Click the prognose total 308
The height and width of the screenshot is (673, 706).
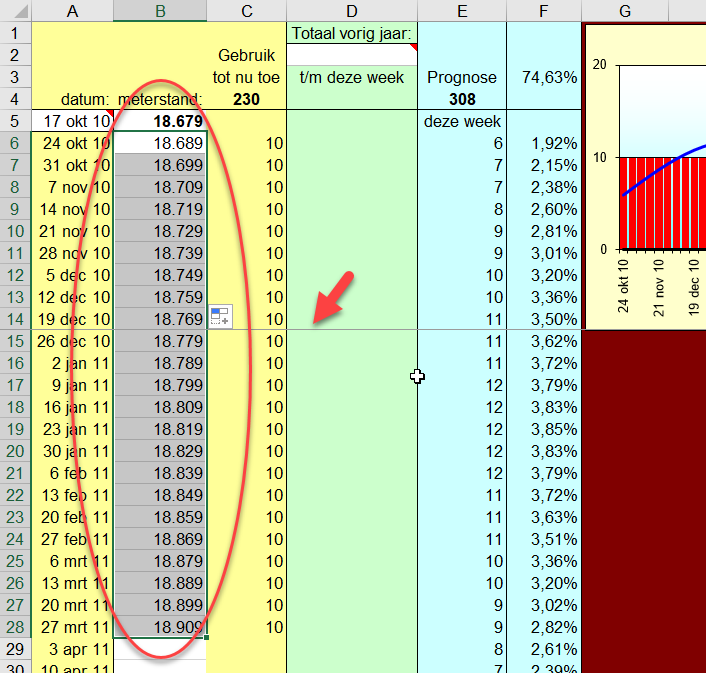(462, 99)
